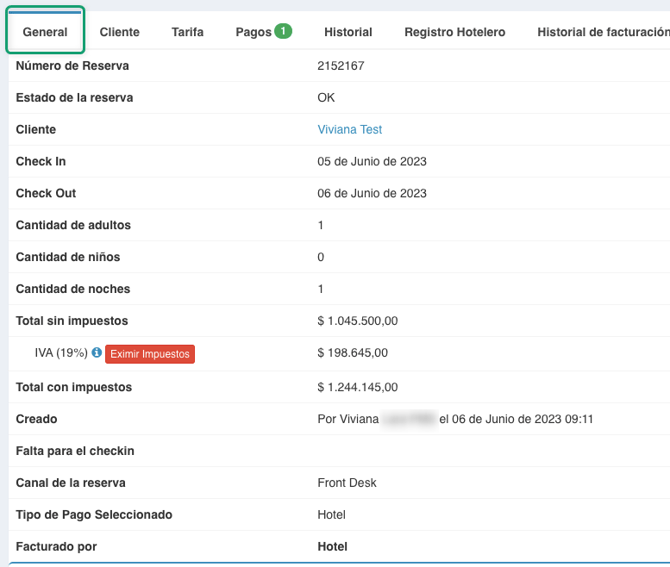Click the info icon next to IVA (19%)
670x567 pixels.
point(97,353)
